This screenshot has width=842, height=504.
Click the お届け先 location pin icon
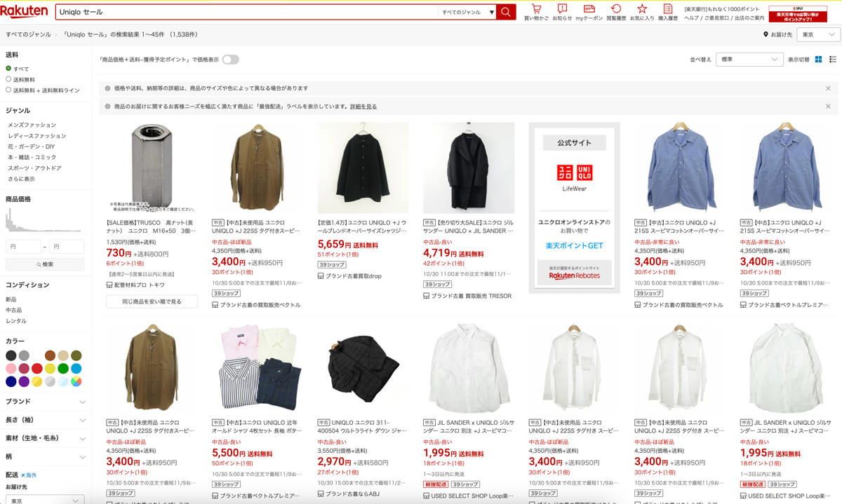766,34
